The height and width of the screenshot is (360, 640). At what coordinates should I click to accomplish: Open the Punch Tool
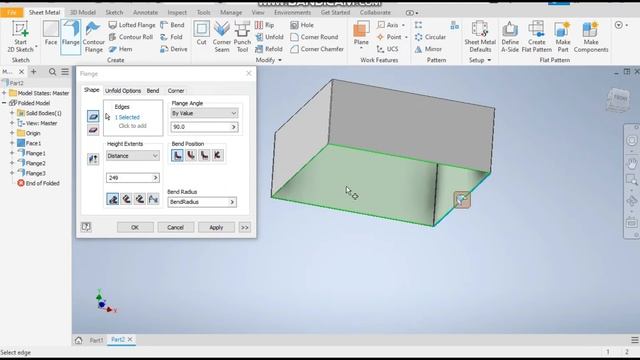(x=242, y=37)
